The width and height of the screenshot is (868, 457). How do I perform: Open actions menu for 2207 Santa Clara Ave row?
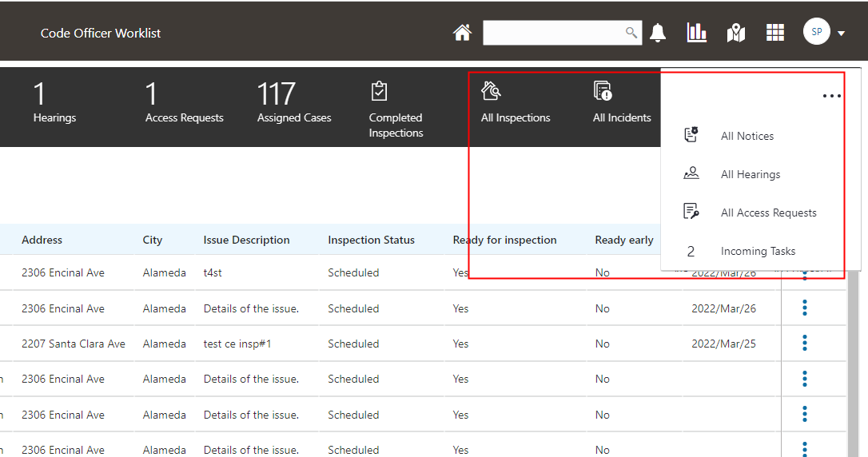pyautogui.click(x=804, y=343)
